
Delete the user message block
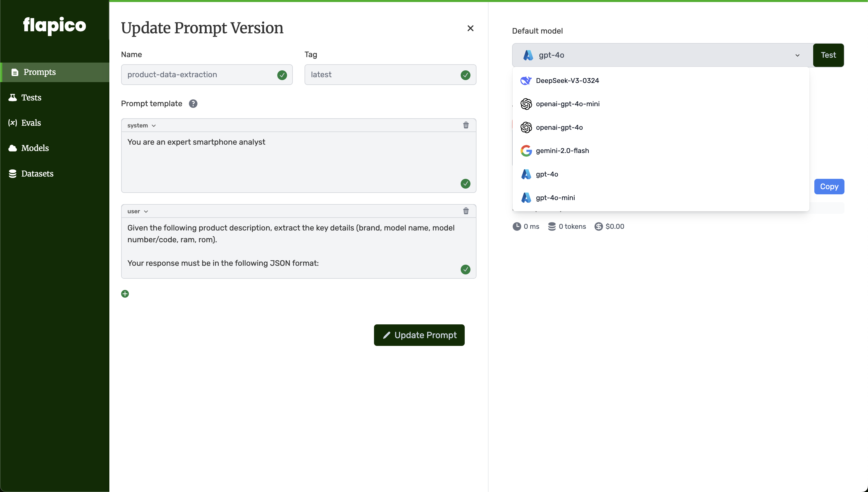tap(466, 211)
